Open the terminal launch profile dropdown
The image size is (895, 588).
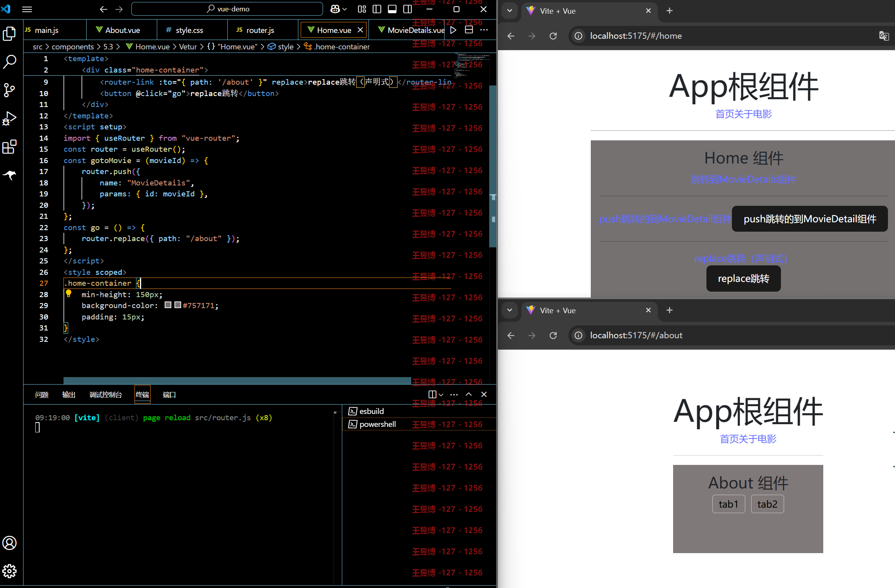coord(441,395)
